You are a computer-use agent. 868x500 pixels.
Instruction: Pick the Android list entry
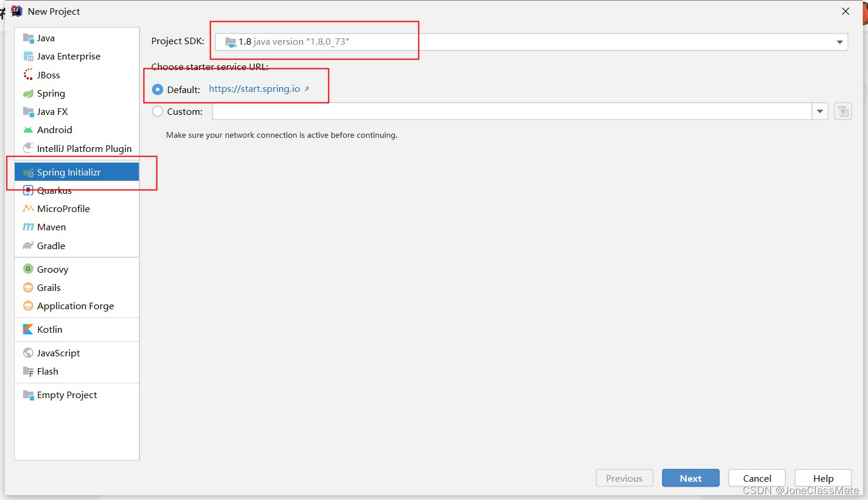(77, 130)
